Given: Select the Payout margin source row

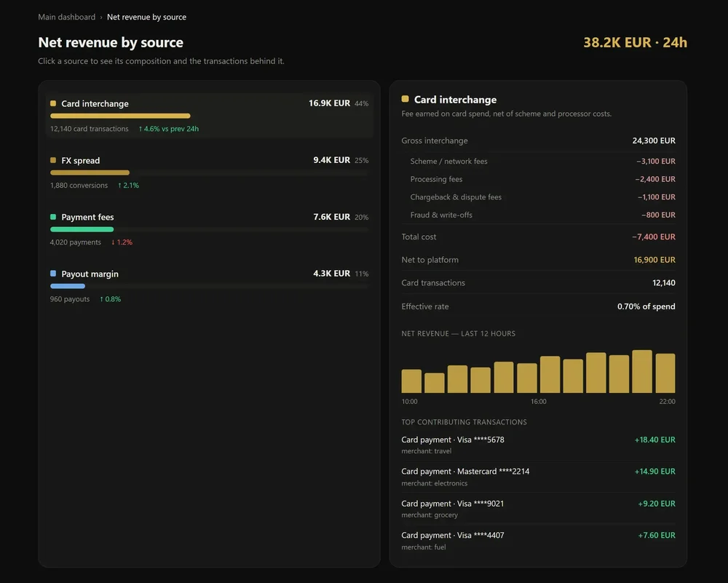Looking at the screenshot, I should 210,286.
